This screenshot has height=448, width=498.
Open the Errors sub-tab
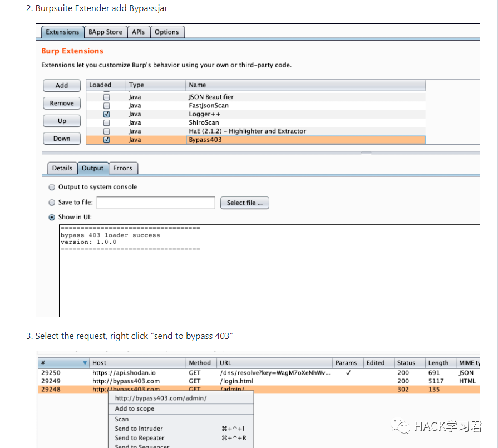tap(122, 168)
